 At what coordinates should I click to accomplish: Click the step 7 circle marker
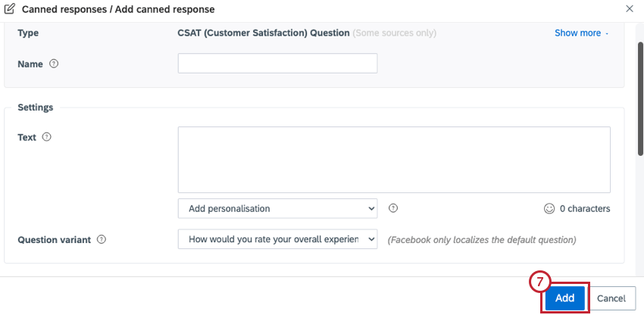tap(540, 282)
